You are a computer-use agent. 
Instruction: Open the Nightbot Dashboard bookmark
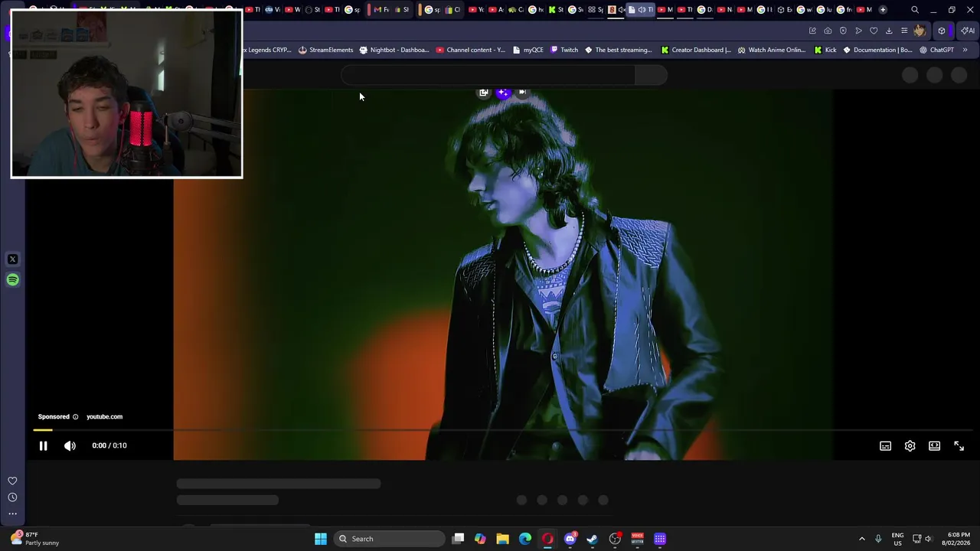[394, 50]
